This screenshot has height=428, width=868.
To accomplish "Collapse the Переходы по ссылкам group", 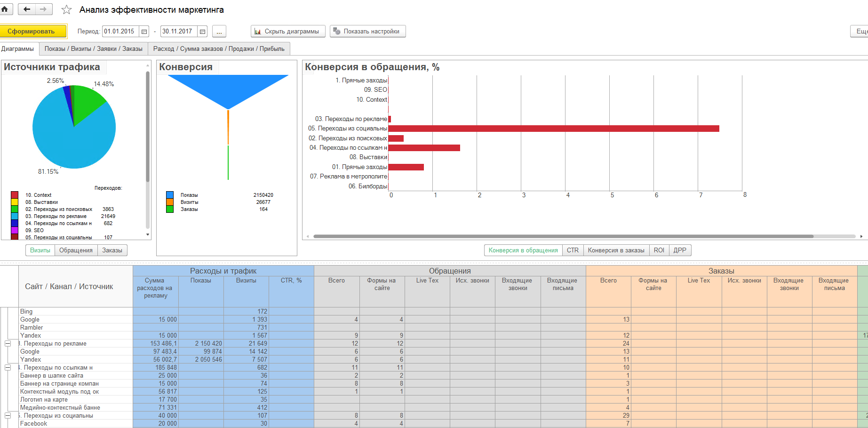I will click(x=8, y=368).
